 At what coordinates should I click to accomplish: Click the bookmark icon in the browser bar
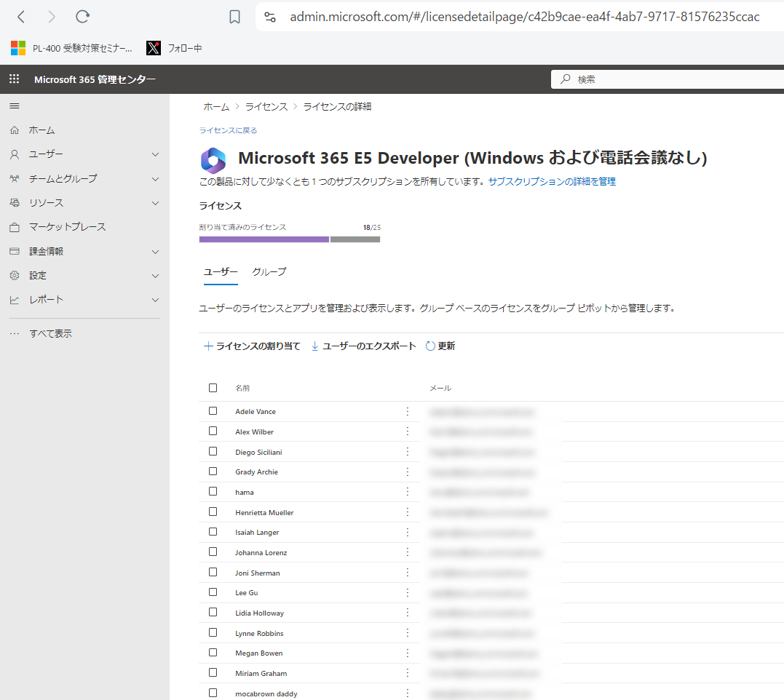(234, 17)
